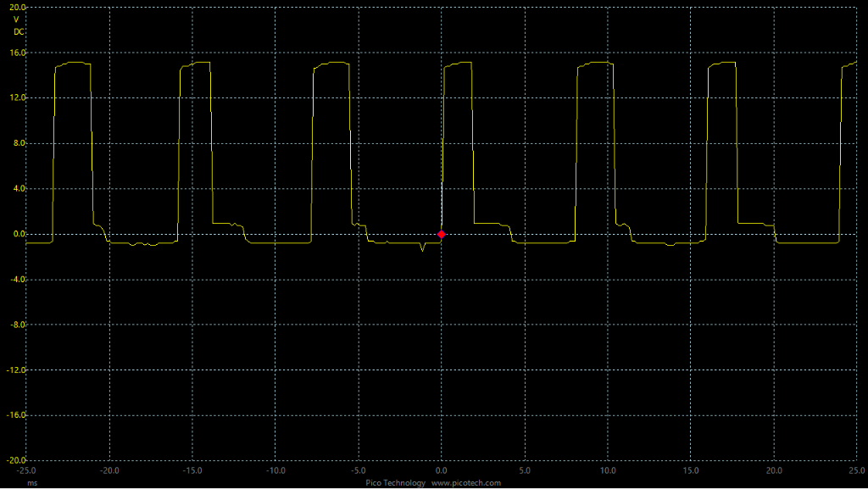Click the -12.0 voltage axis label
The height and width of the screenshot is (489, 868).
[16, 370]
